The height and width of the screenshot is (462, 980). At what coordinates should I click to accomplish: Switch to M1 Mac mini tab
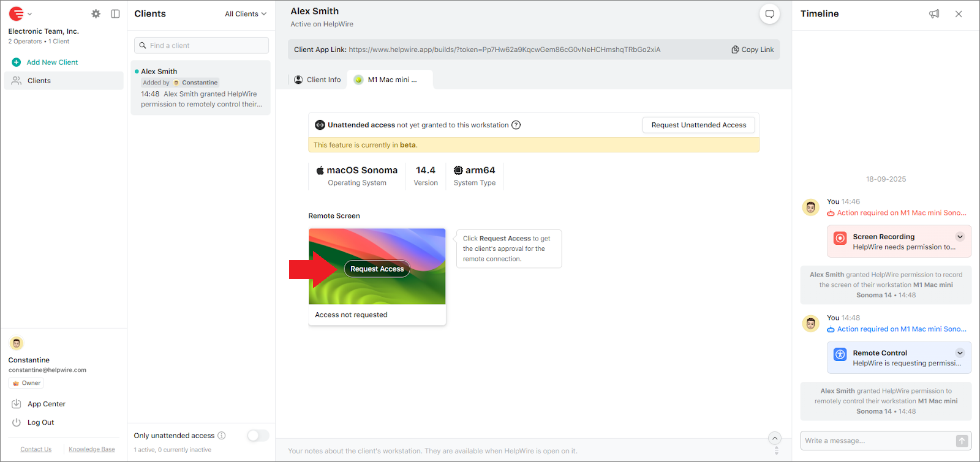click(x=390, y=80)
